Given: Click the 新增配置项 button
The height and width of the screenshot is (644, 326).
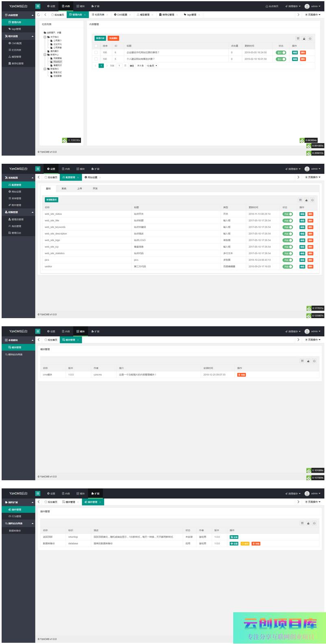Looking at the screenshot, I should (51, 200).
